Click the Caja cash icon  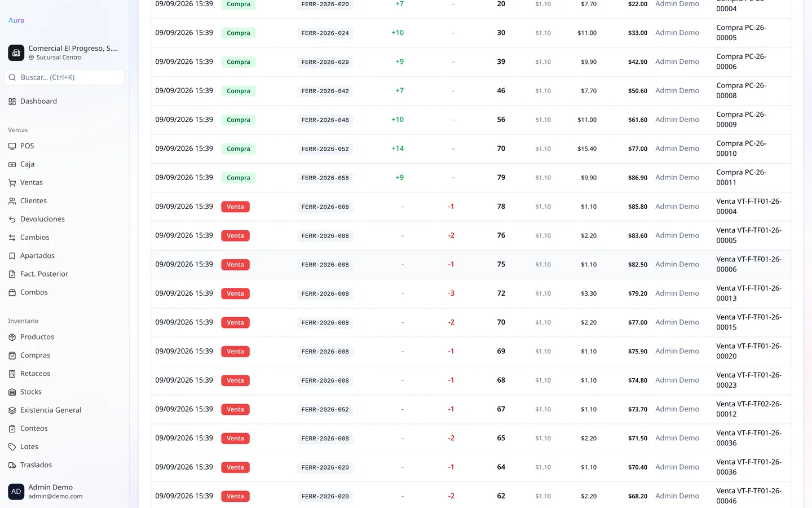coord(12,164)
